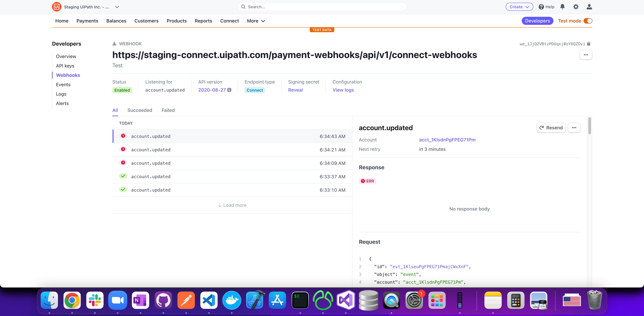Resend the account.updated event
Viewport: 644px width, 316px height.
click(x=551, y=128)
